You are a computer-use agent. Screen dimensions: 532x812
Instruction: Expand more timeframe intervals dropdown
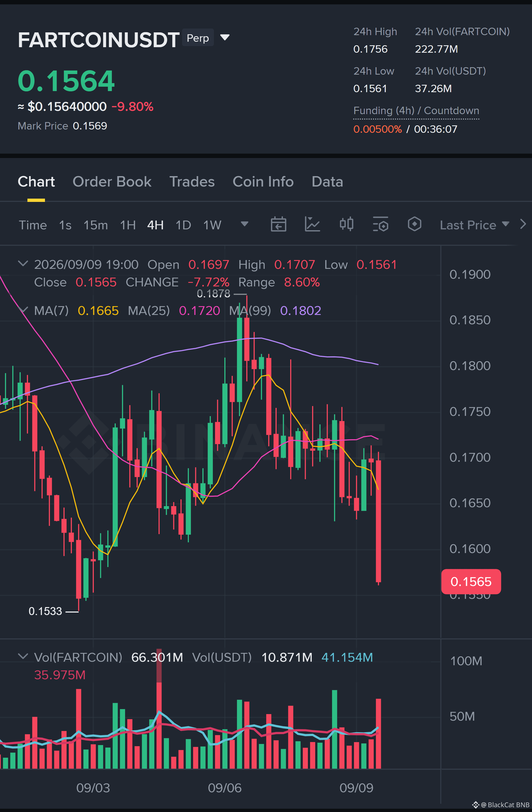pos(245,224)
